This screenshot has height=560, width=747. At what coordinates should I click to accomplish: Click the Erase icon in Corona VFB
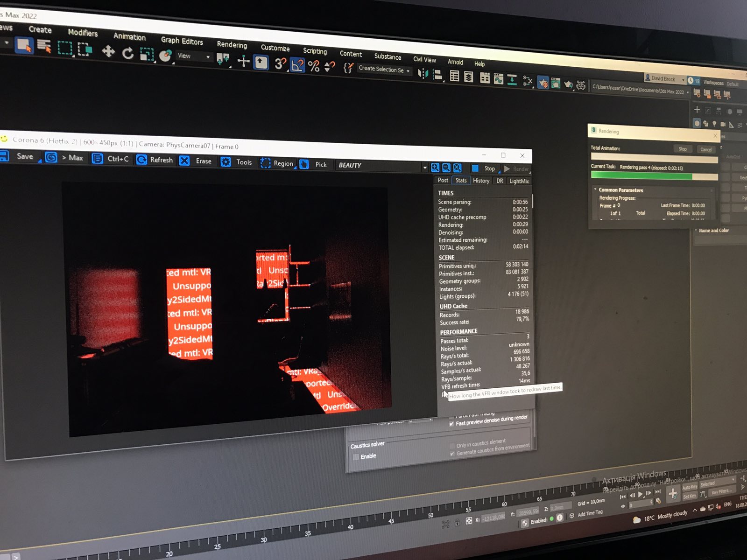tap(184, 161)
